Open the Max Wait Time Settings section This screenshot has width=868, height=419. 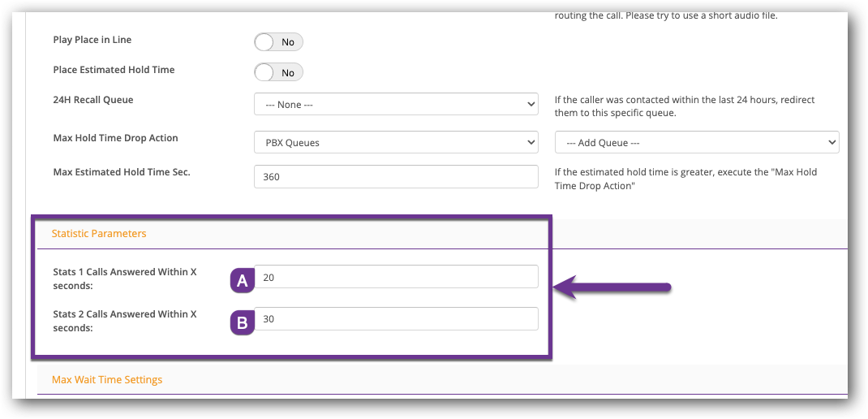tap(107, 379)
